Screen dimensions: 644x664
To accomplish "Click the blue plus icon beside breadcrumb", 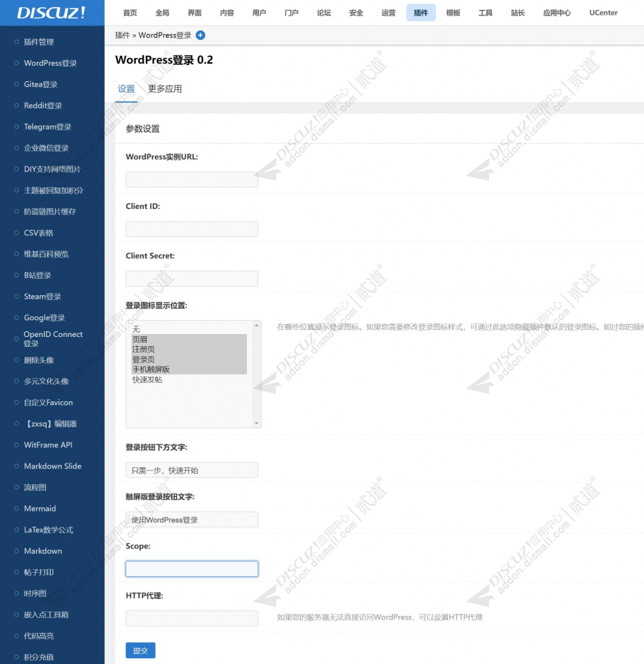I will point(201,35).
